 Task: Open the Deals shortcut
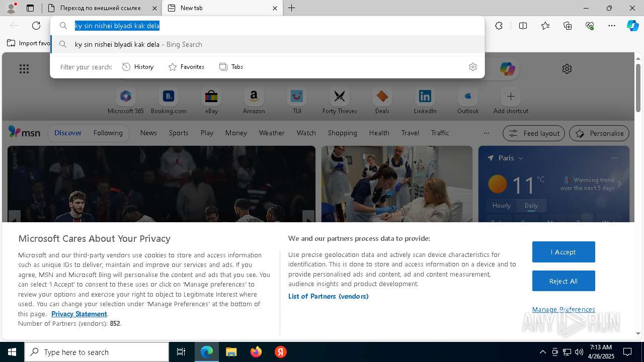pyautogui.click(x=382, y=101)
